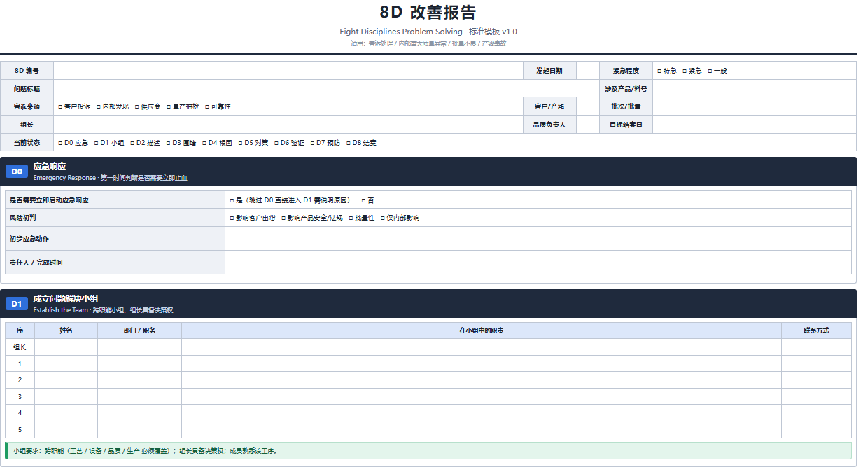Click the 紧急程度 label cell
This screenshot has width=868, height=467.
pyautogui.click(x=626, y=71)
